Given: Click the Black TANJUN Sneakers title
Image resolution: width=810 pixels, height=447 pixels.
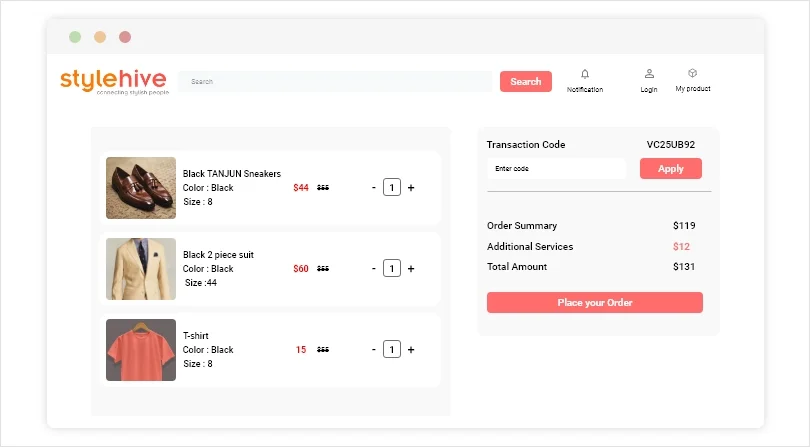Looking at the screenshot, I should click(x=232, y=174).
